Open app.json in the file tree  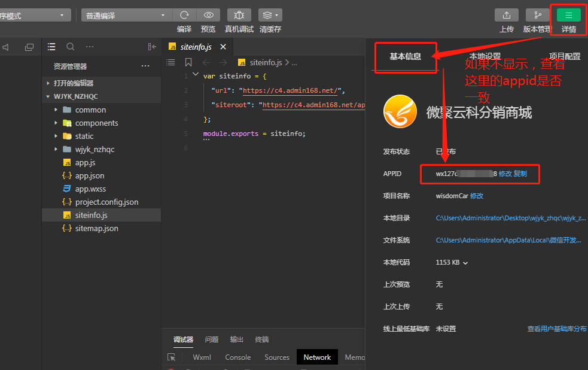(x=101, y=175)
